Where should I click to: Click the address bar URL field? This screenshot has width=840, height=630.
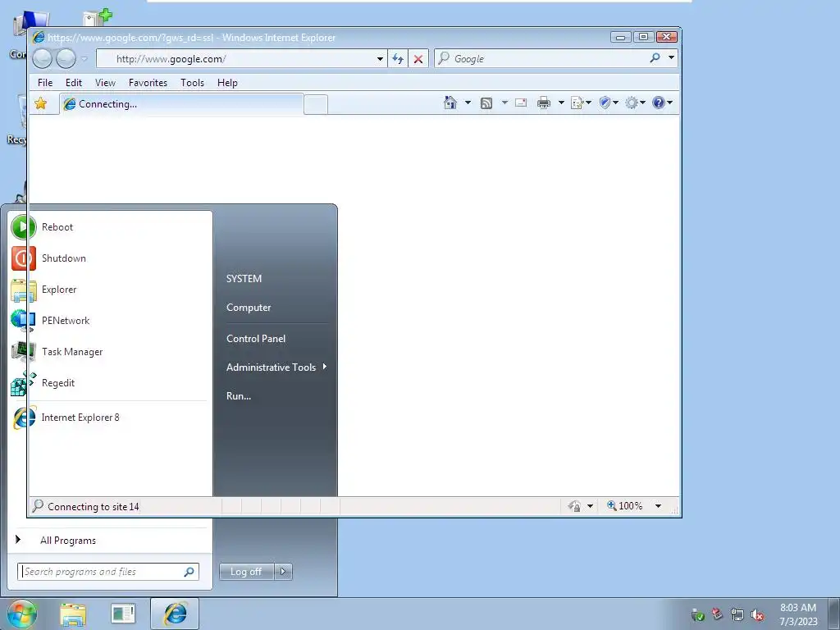pos(244,59)
